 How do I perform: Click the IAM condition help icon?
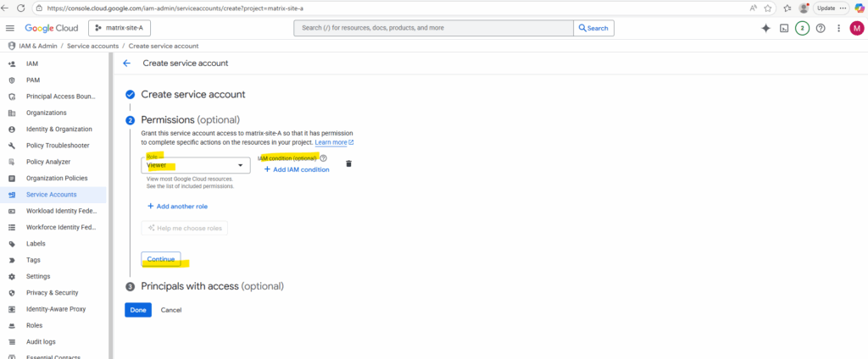tap(323, 158)
